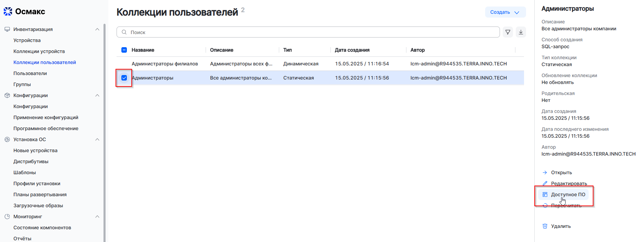The height and width of the screenshot is (242, 644).
Task: Click the pencil icon for Редактировать
Action: 545,183
